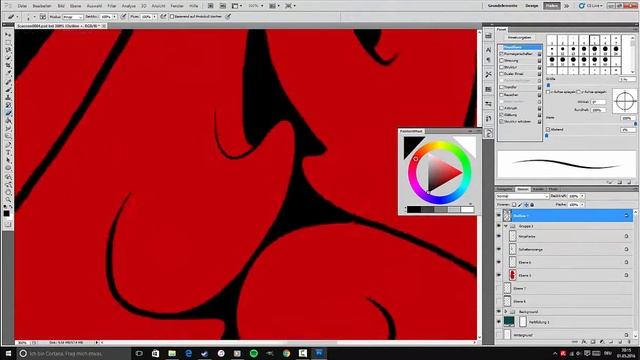Screen dimensions: 640x360
Task: Open the Modus dropdown in options bar
Action: click(73, 17)
